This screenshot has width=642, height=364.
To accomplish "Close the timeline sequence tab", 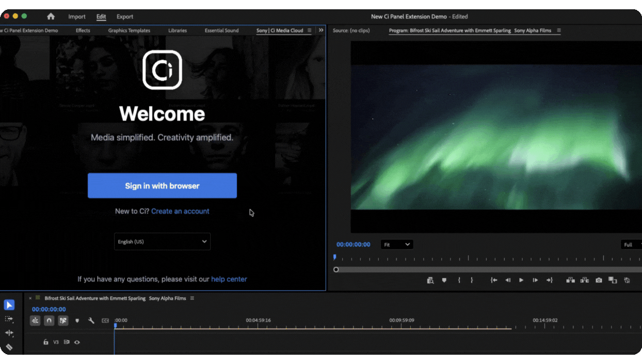I will coord(30,299).
